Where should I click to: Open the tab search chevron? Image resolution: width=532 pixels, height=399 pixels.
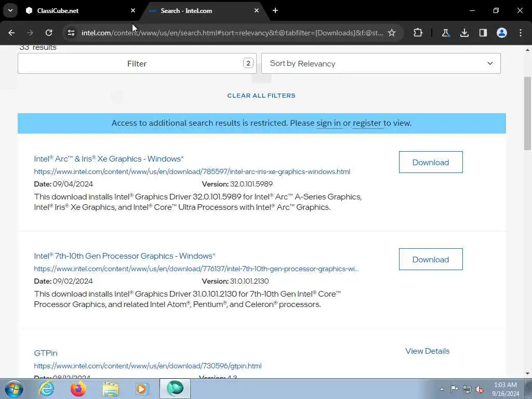pos(10,10)
